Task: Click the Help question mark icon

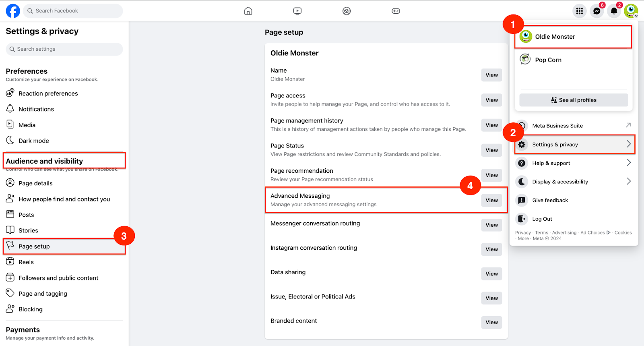Action: click(522, 163)
